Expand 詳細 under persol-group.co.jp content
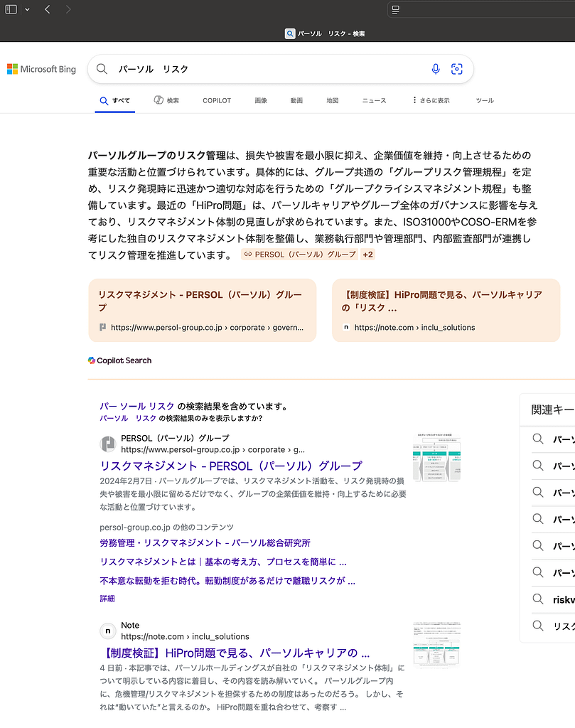 [107, 599]
